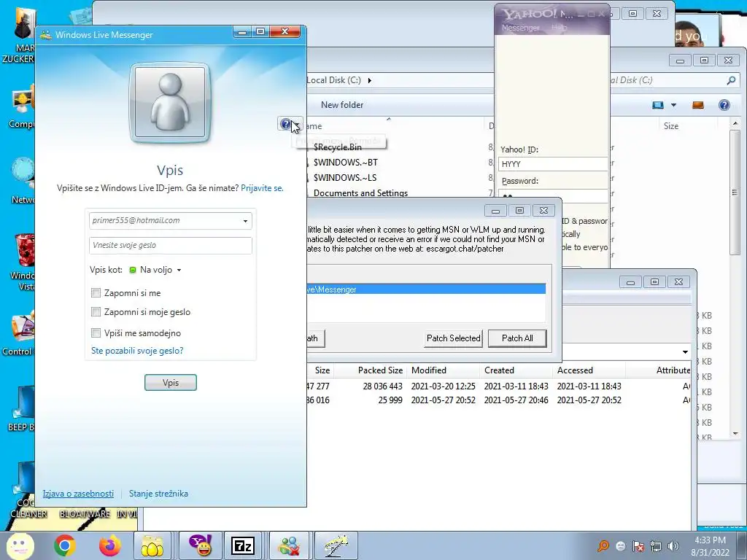
Task: Click the grey face tray icon
Action: point(620,545)
